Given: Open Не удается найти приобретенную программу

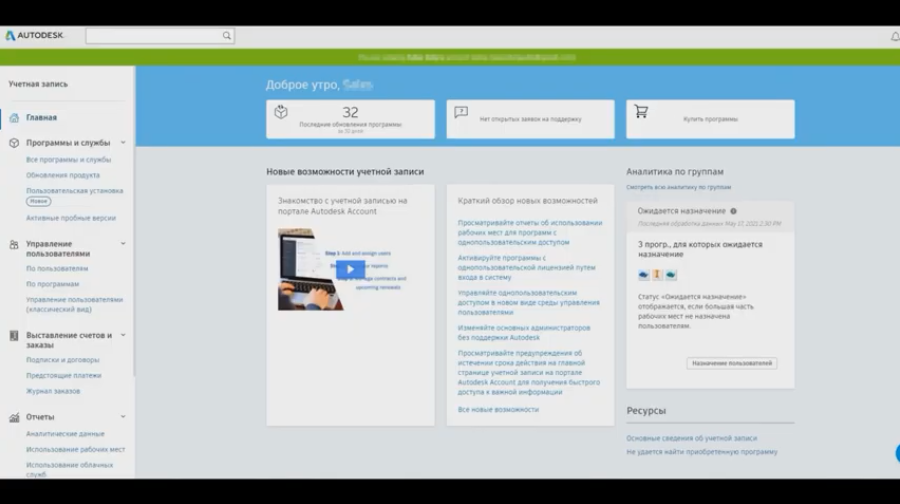Looking at the screenshot, I should click(x=702, y=452).
